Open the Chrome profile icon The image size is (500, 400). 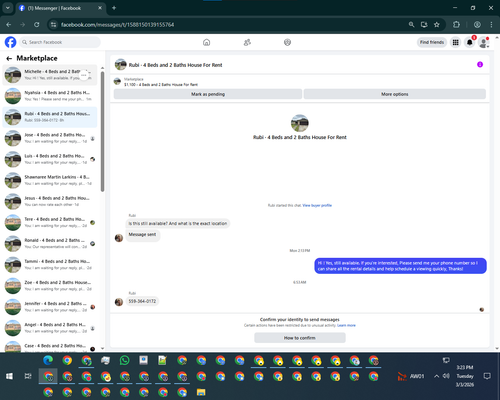pos(477,25)
